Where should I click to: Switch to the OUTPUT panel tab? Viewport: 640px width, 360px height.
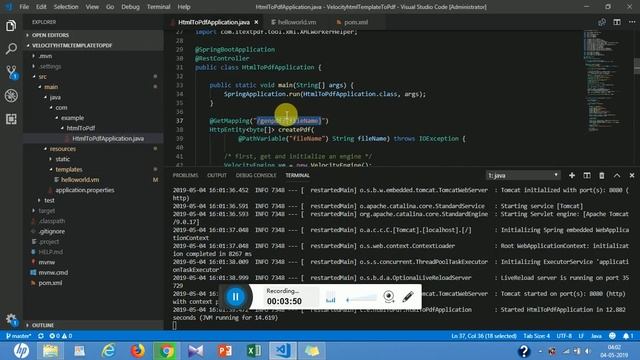point(217,175)
